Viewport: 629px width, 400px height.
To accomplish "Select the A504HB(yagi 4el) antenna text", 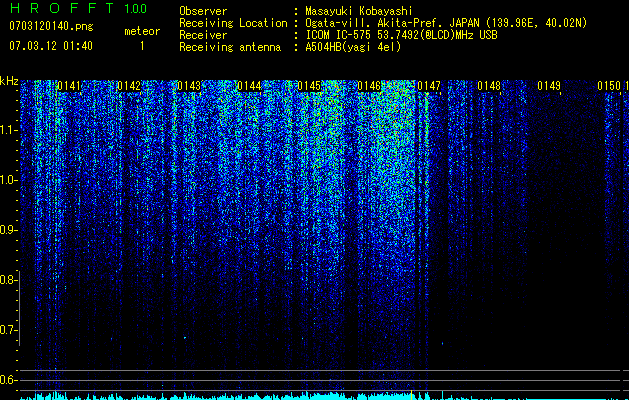I will pos(353,47).
